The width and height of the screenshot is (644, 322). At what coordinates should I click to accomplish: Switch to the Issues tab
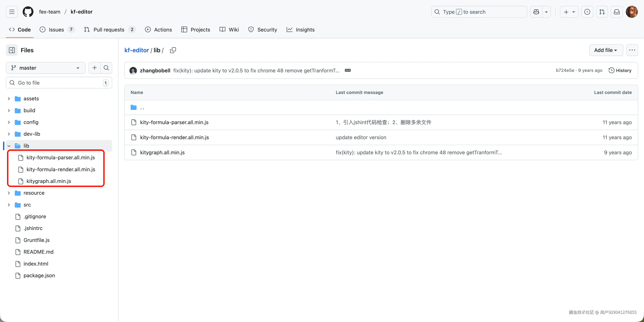click(x=57, y=30)
